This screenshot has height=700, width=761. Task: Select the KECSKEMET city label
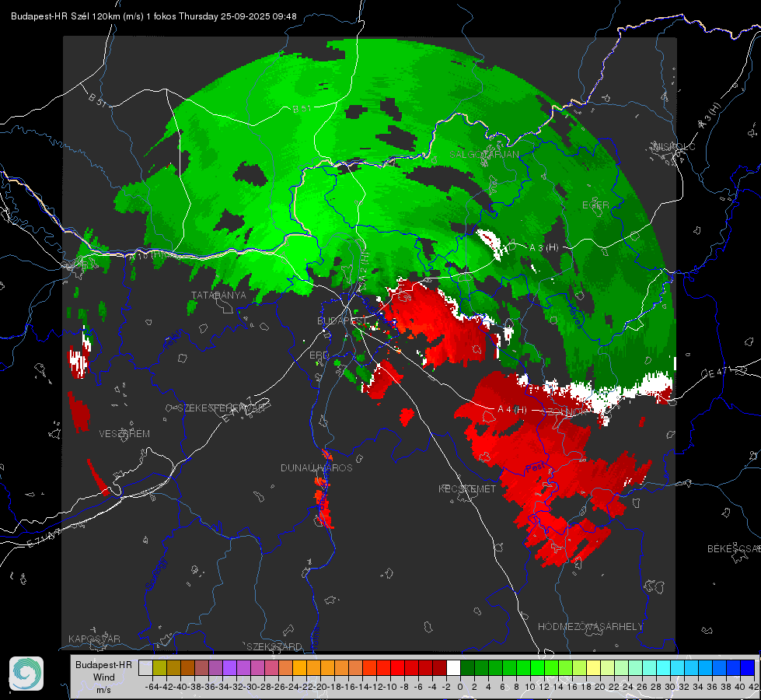tap(467, 489)
